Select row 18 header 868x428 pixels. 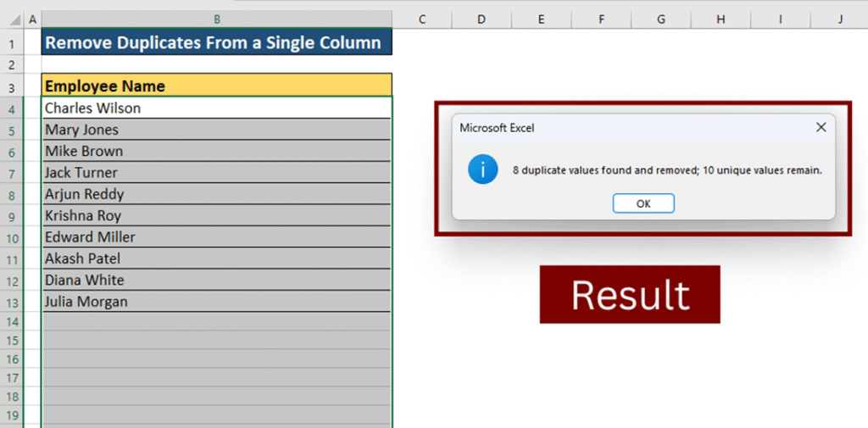[12, 397]
